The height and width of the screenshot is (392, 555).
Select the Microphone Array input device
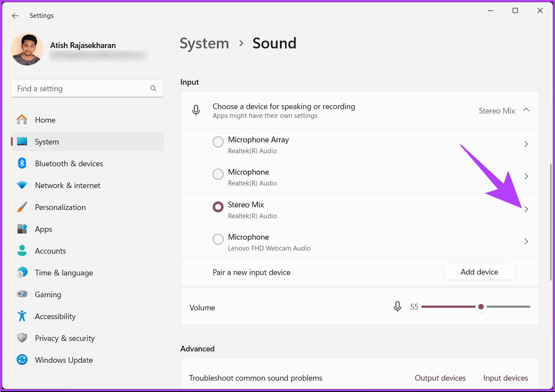[x=218, y=141]
